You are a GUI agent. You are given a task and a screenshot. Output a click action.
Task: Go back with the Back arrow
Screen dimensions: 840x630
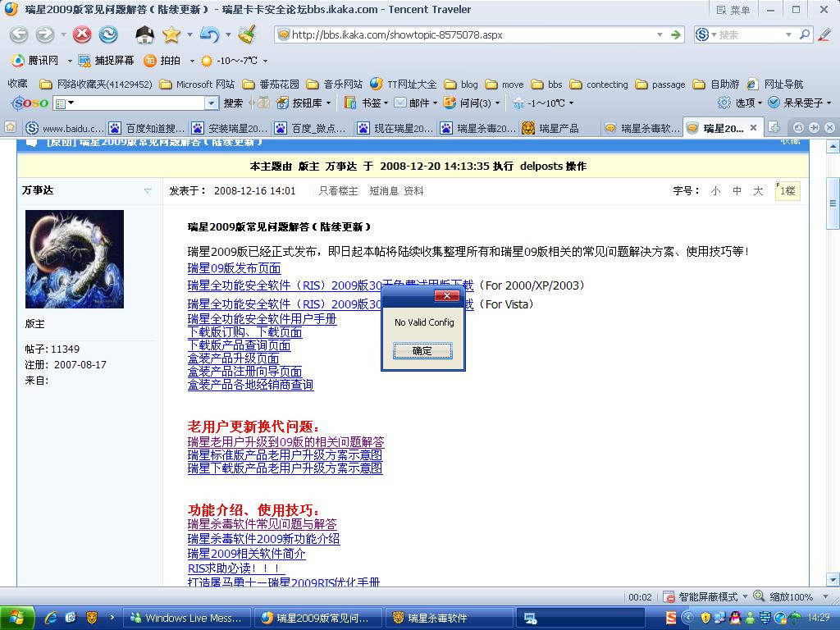(19, 34)
